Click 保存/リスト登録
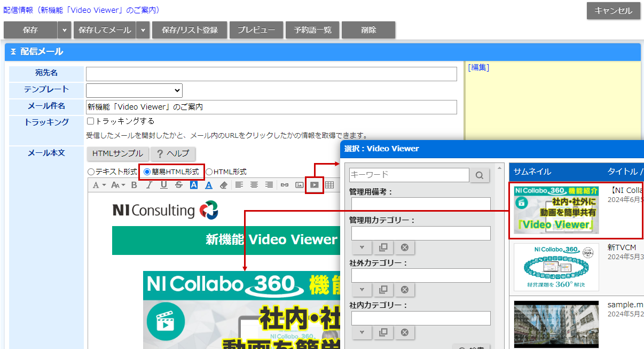Viewport: 644px width, 349px height. click(190, 30)
